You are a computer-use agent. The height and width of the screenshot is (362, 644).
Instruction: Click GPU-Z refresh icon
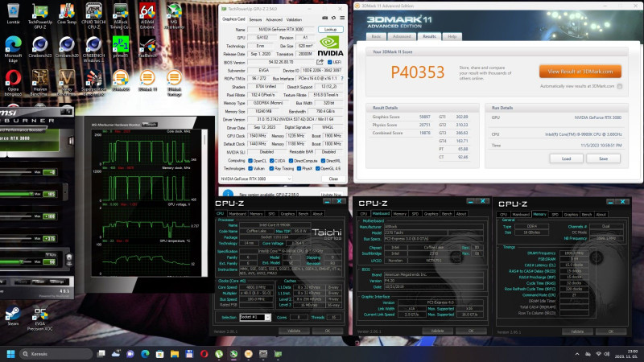(x=333, y=18)
